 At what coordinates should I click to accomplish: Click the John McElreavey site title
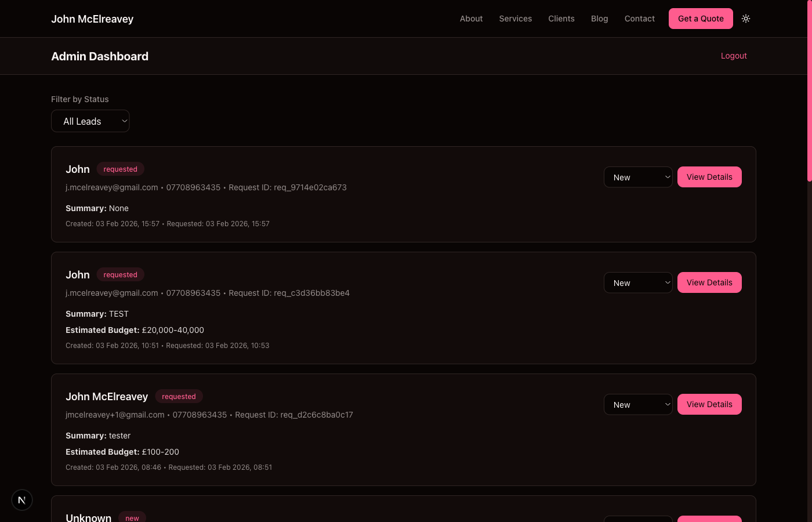pyautogui.click(x=92, y=19)
